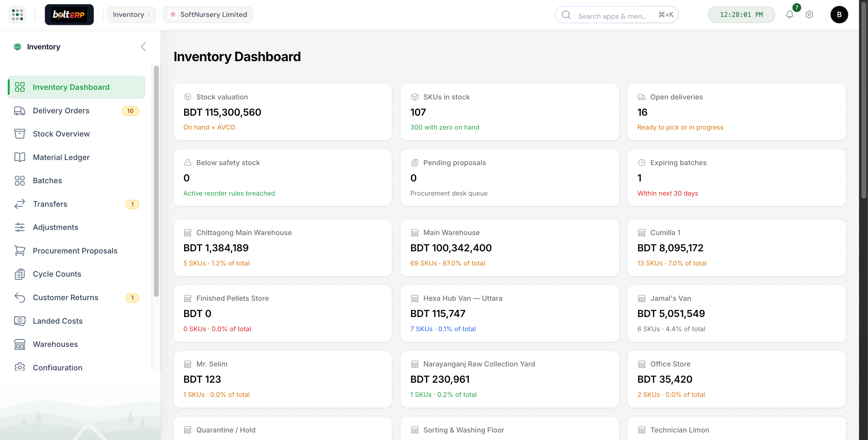Screen dimensions: 868x440
Task: Click the Landed Costs money icon
Action: (x=20, y=321)
